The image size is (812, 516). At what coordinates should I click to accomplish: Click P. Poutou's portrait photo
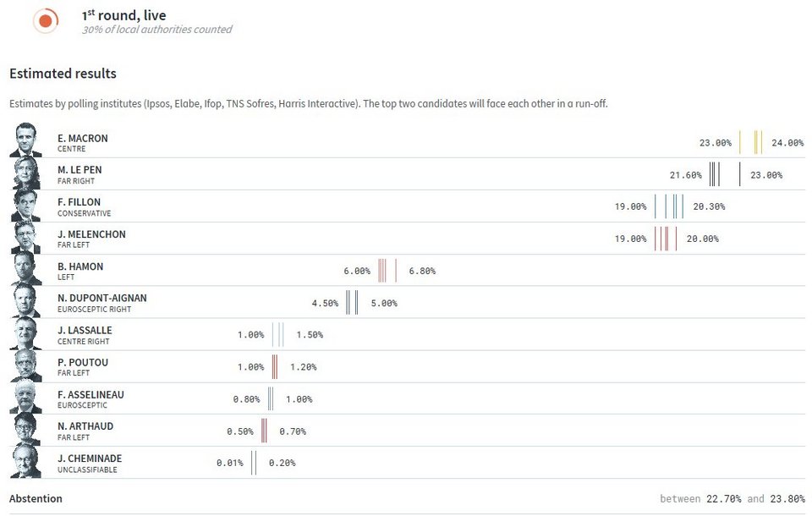[x=26, y=365]
